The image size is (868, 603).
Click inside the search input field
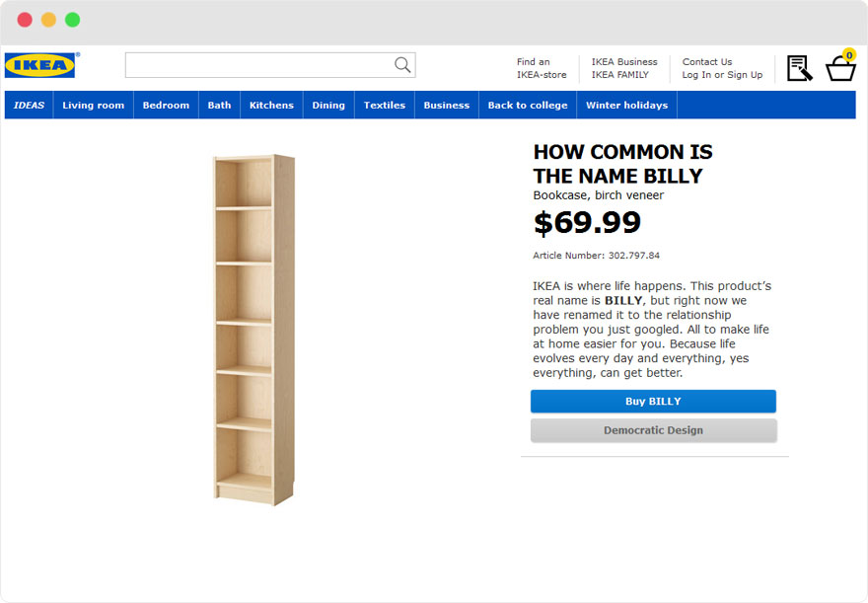click(258, 65)
